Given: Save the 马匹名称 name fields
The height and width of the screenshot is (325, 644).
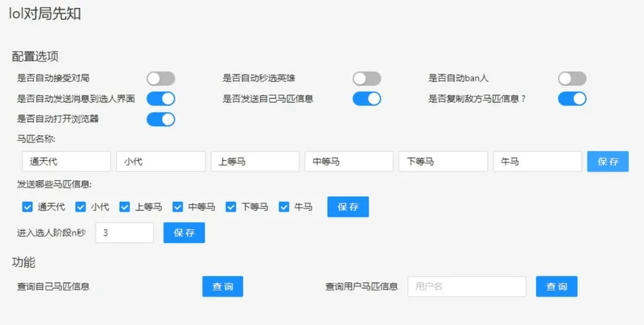Looking at the screenshot, I should click(x=608, y=162).
